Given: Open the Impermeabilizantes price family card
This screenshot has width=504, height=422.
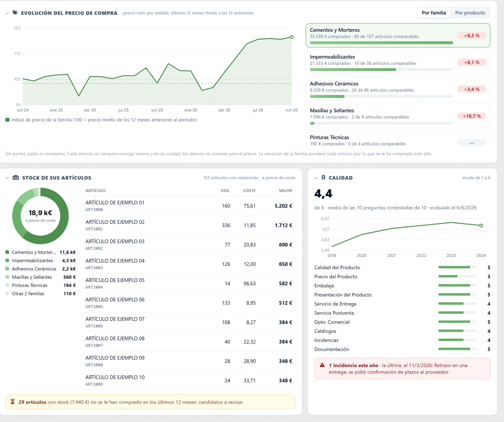Looking at the screenshot, I should 398,62.
